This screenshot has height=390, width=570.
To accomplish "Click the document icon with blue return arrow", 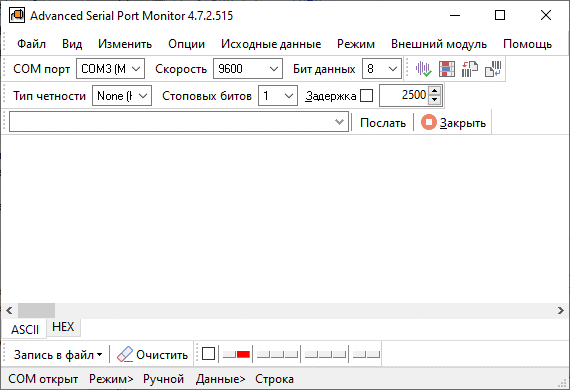I will tap(493, 69).
